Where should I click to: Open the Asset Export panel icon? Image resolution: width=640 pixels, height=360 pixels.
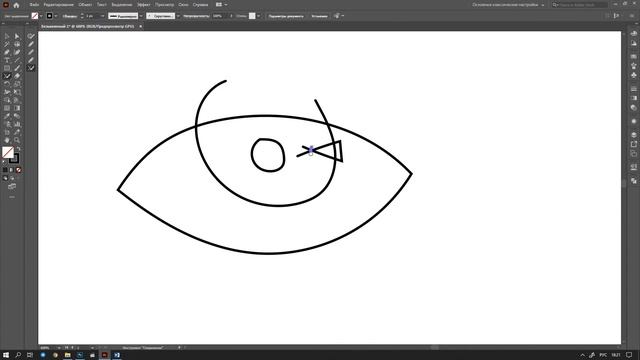point(633,144)
